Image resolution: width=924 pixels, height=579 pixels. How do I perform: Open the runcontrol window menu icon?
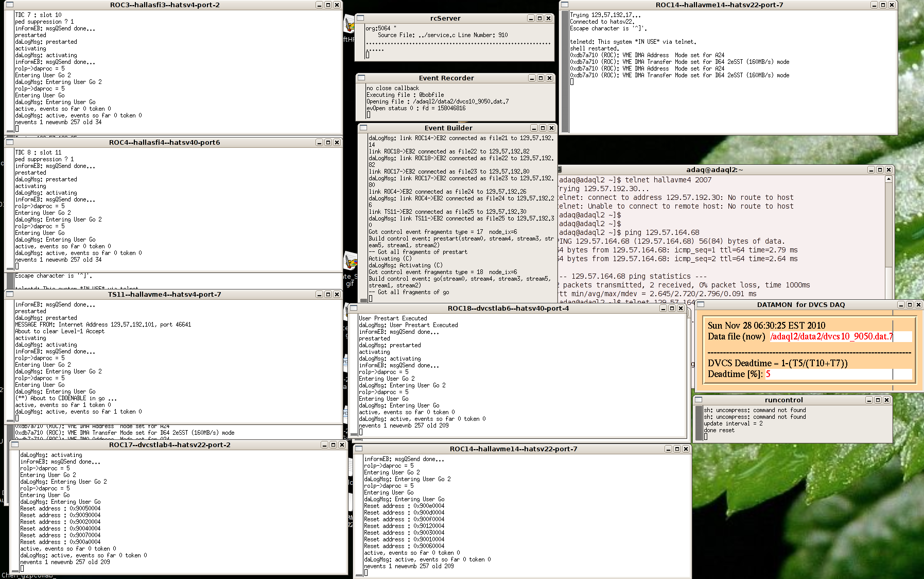click(699, 400)
